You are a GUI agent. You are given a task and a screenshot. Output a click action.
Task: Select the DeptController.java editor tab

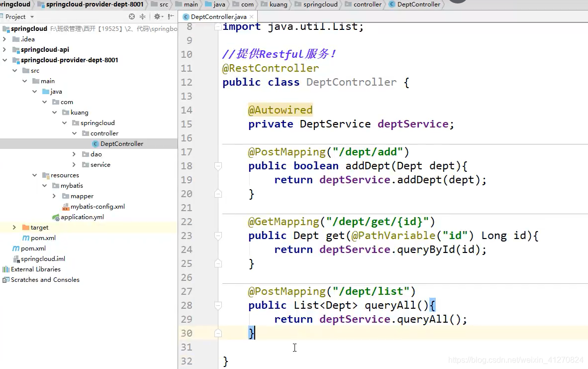coord(218,16)
